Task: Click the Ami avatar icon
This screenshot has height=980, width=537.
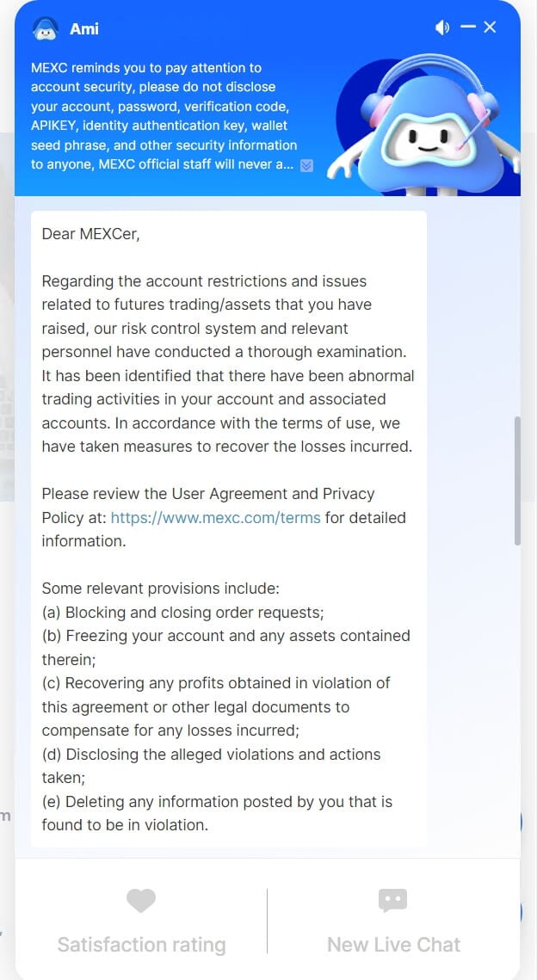Action: point(45,28)
